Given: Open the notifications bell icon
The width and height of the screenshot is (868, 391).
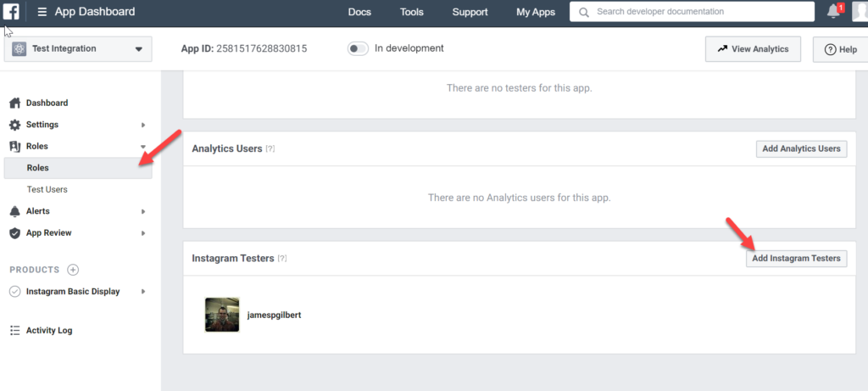Looking at the screenshot, I should [x=833, y=12].
